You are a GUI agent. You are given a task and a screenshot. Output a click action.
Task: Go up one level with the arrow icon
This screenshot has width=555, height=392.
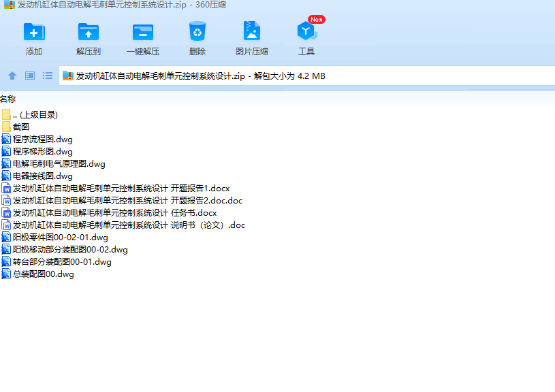pos(12,76)
